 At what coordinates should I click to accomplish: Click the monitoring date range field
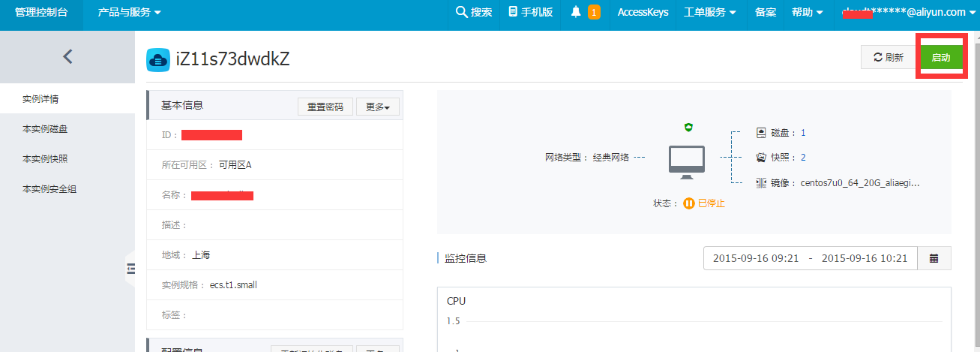coord(810,258)
